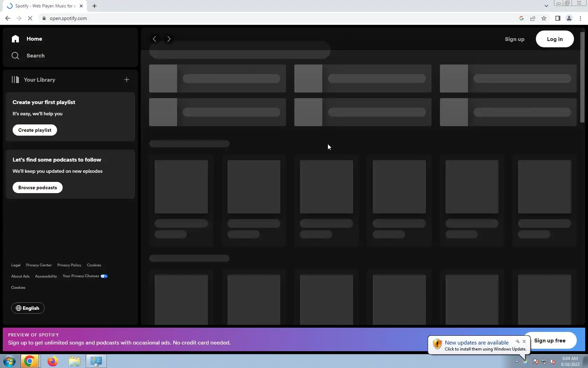Show hidden system tray icons
The image size is (588, 368).
coord(517,361)
